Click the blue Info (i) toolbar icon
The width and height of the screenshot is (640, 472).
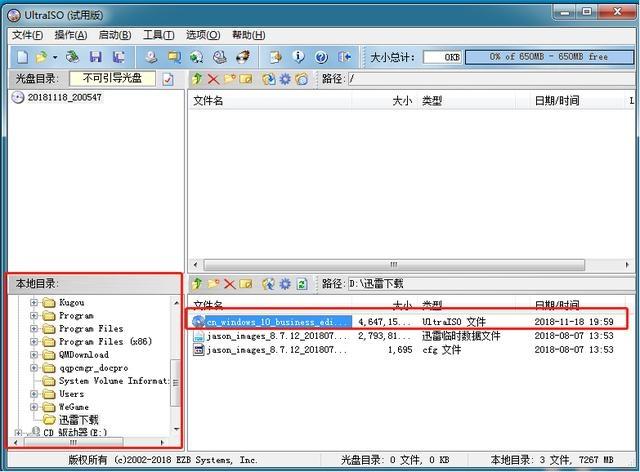tap(298, 57)
